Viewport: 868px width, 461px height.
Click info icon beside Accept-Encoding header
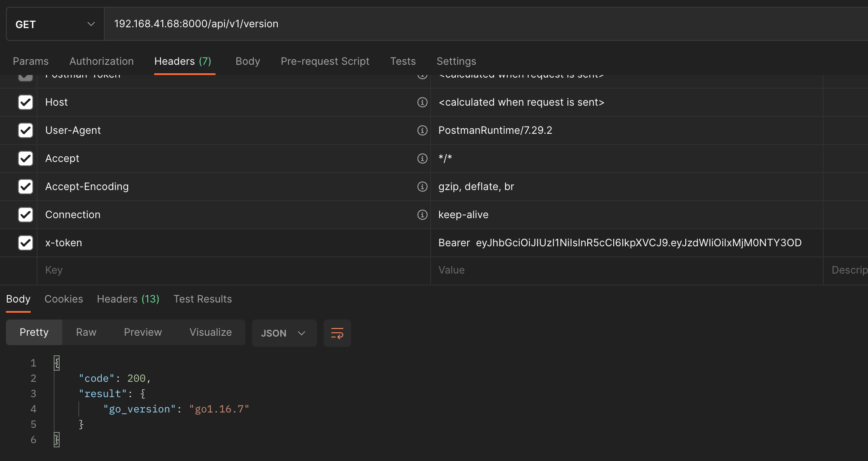click(422, 187)
